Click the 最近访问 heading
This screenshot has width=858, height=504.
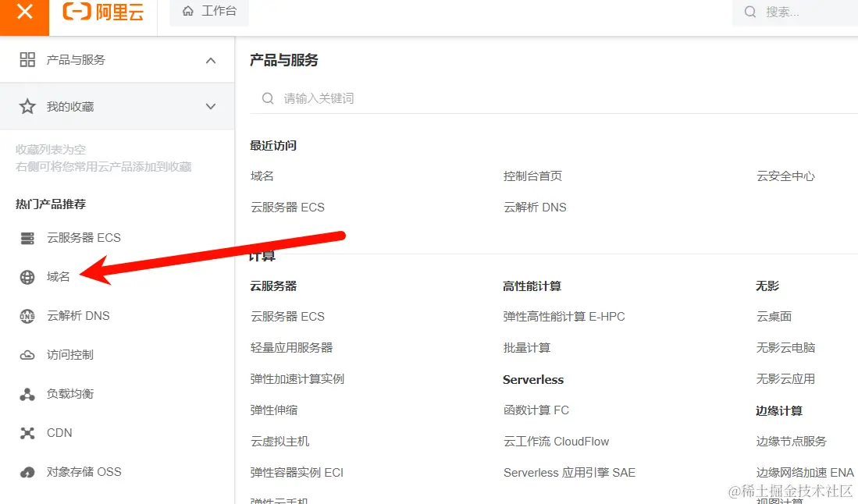click(x=273, y=145)
